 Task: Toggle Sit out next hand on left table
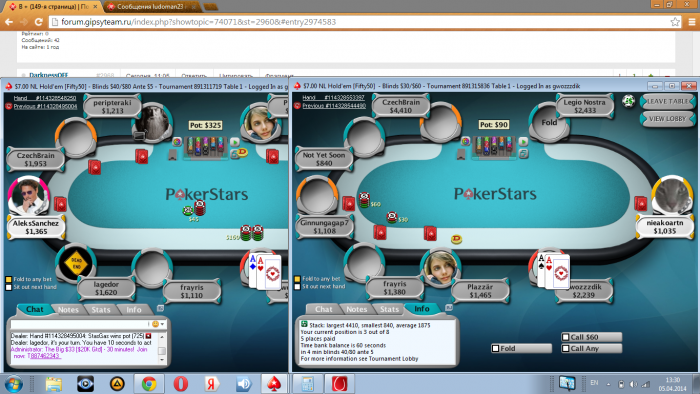[8, 287]
